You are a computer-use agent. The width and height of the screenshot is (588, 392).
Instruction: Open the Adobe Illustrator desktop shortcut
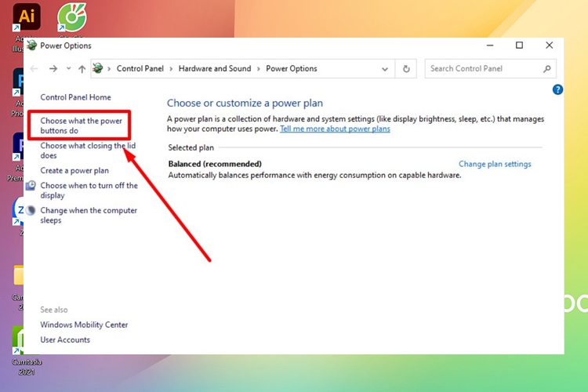coord(26,17)
